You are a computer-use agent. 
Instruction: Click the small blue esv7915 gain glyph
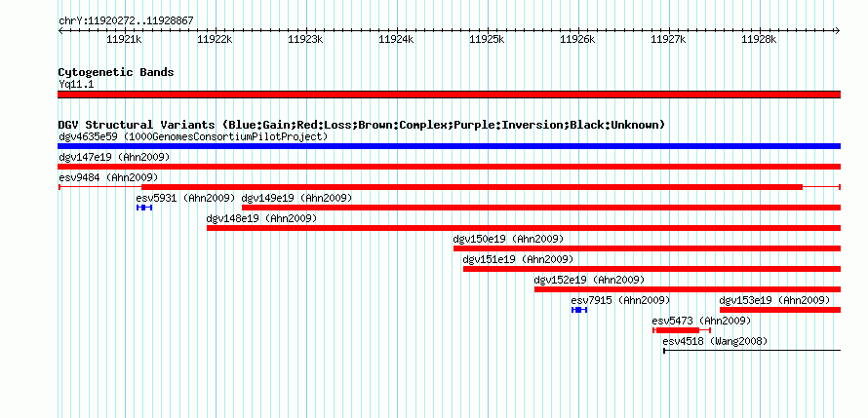579,310
